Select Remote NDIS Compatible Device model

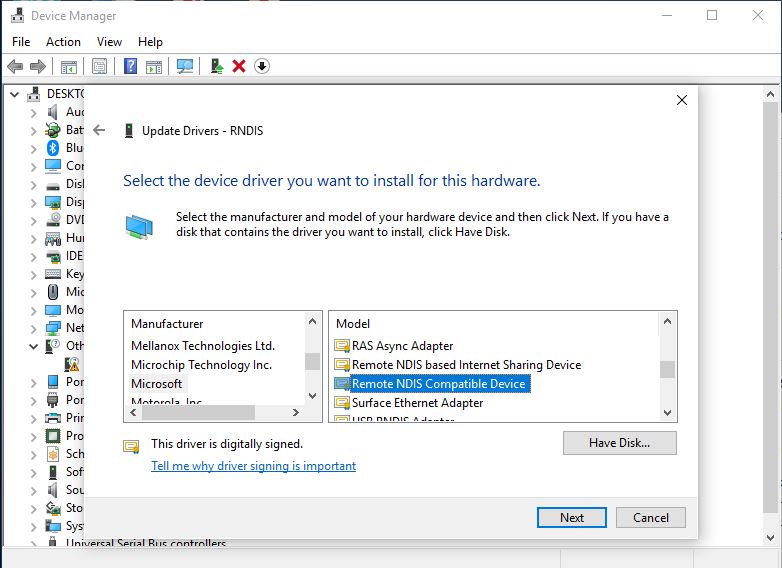tap(439, 383)
